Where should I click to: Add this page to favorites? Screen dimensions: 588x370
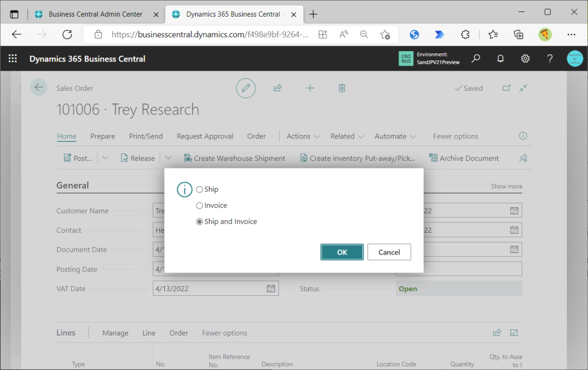coord(385,34)
